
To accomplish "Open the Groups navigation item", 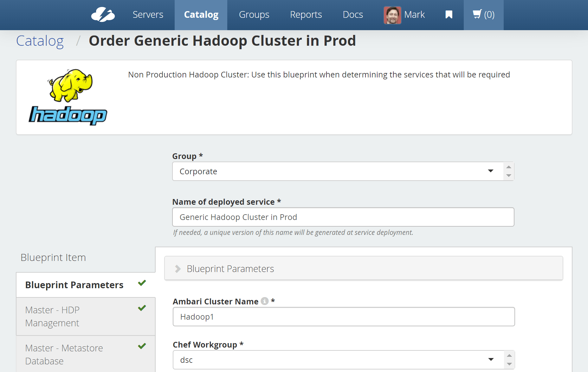I will click(254, 15).
